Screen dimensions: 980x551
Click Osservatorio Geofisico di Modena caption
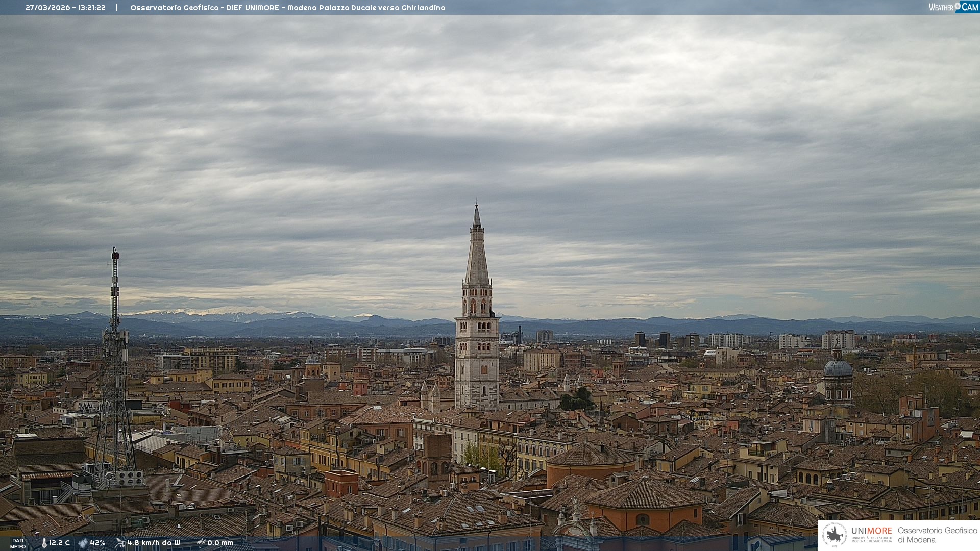937,535
